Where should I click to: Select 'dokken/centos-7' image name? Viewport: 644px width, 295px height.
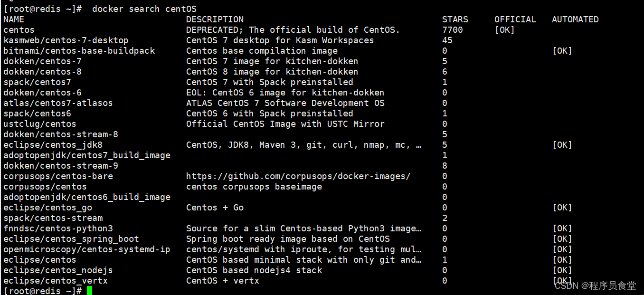pyautogui.click(x=43, y=61)
